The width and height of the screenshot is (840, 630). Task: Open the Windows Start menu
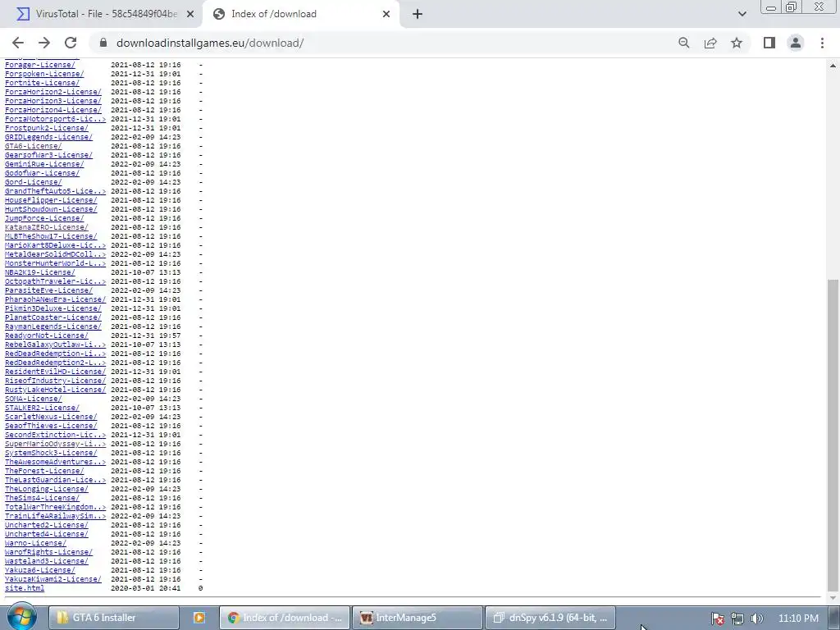pos(22,617)
